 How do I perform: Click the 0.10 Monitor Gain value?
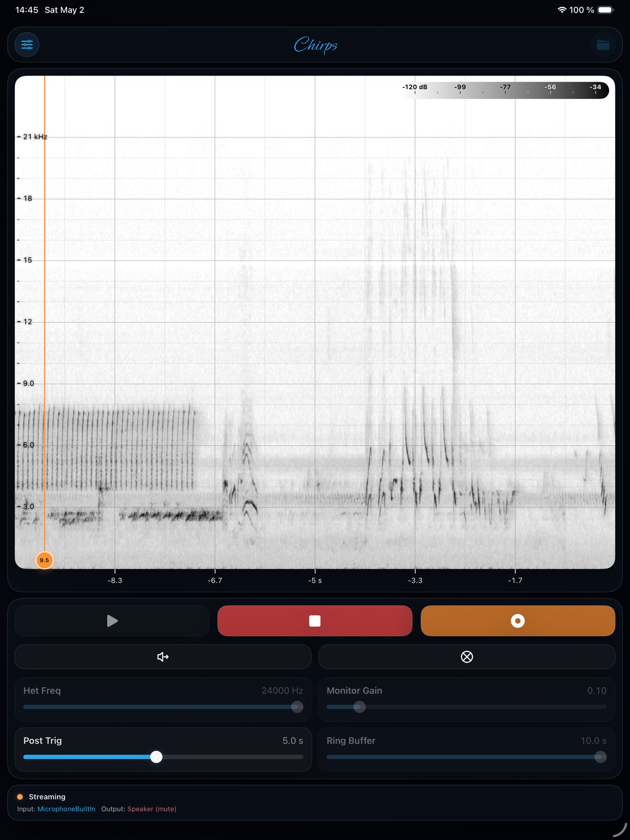597,691
